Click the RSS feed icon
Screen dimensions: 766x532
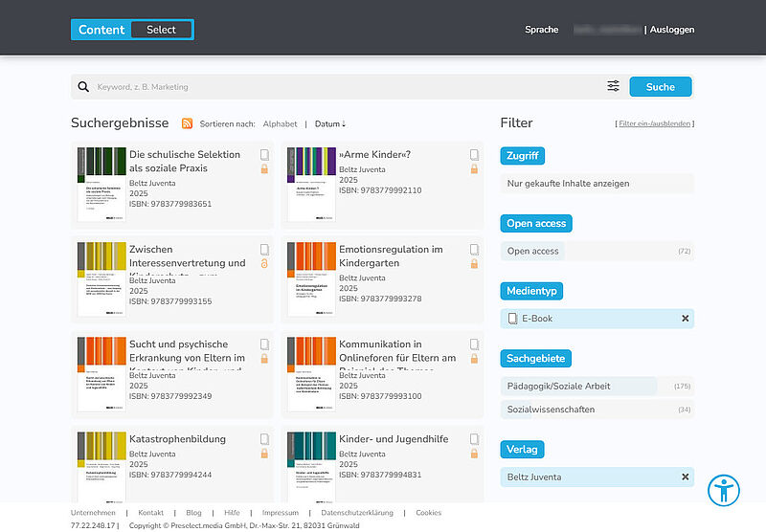tap(188, 123)
